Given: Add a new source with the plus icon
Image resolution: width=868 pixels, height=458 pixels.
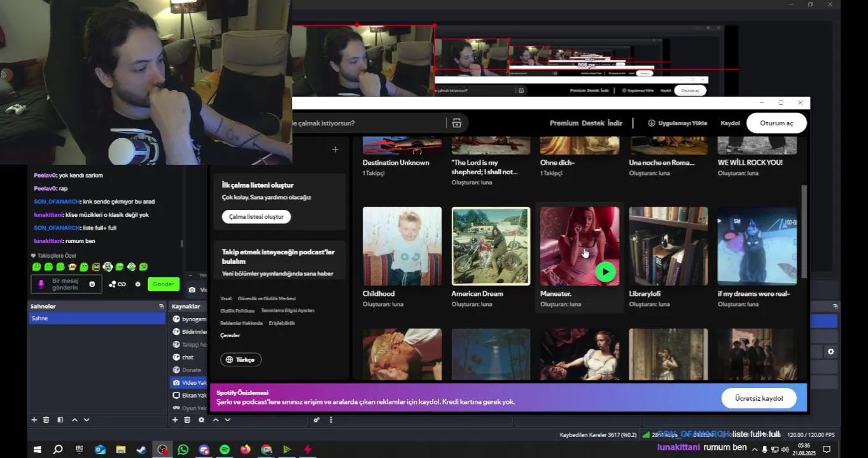Looking at the screenshot, I should tap(175, 420).
